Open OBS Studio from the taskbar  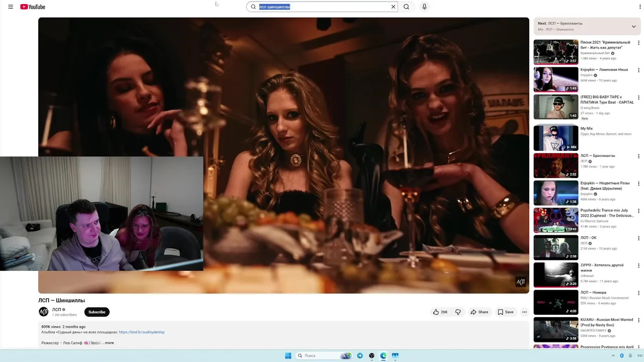372,355
